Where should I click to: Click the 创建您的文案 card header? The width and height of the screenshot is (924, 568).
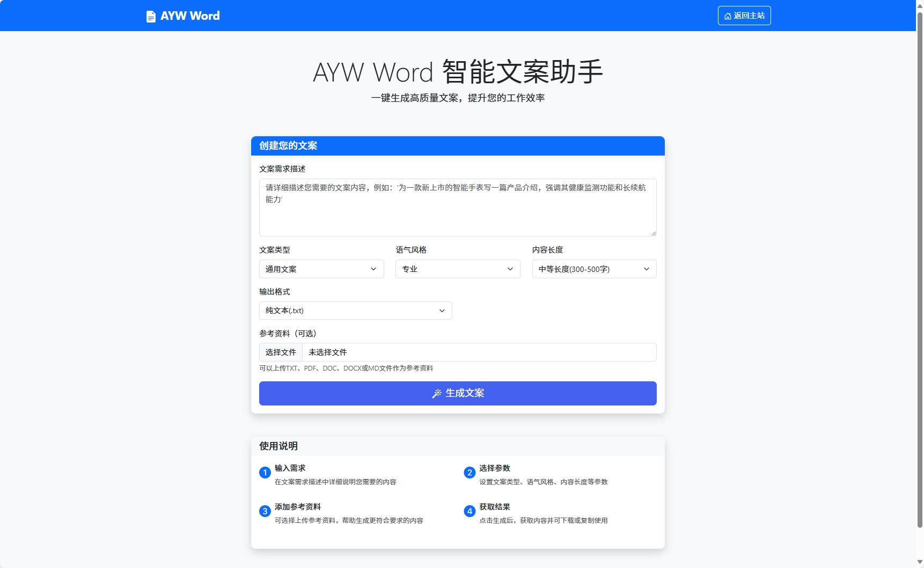458,146
